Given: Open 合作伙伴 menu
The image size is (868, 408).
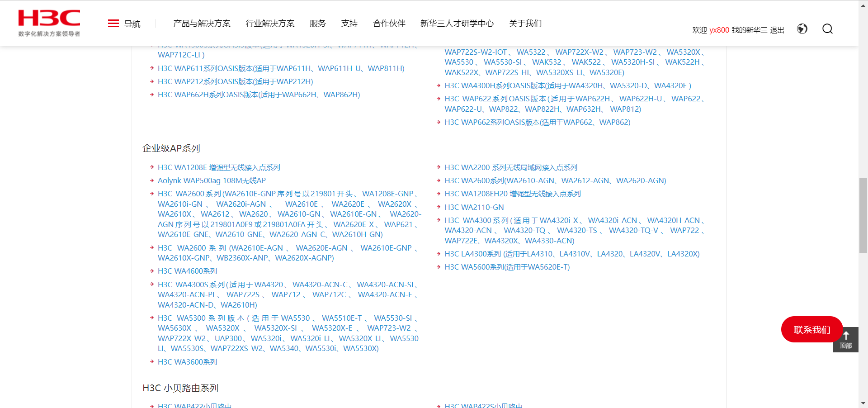Looking at the screenshot, I should [x=389, y=24].
